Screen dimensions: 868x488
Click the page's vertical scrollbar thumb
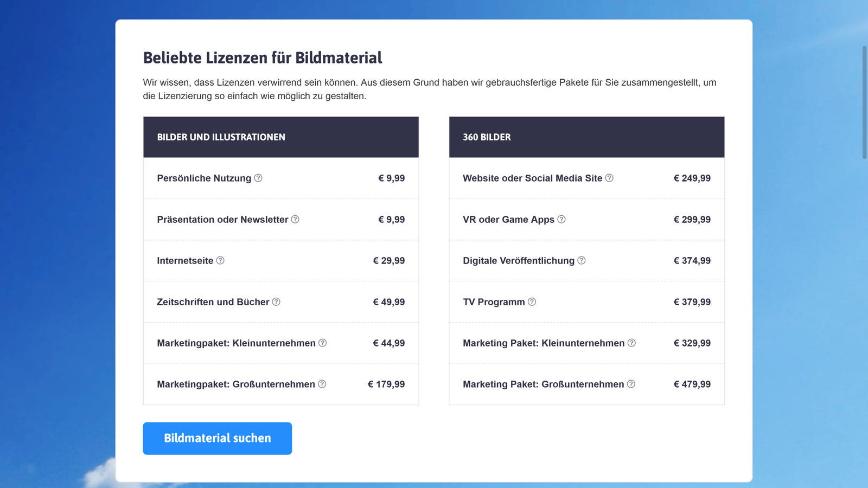pos(865,102)
